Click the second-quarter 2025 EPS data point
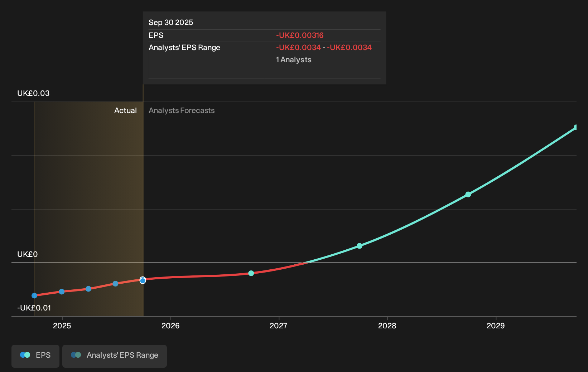Image resolution: width=588 pixels, height=372 pixels. [88, 289]
